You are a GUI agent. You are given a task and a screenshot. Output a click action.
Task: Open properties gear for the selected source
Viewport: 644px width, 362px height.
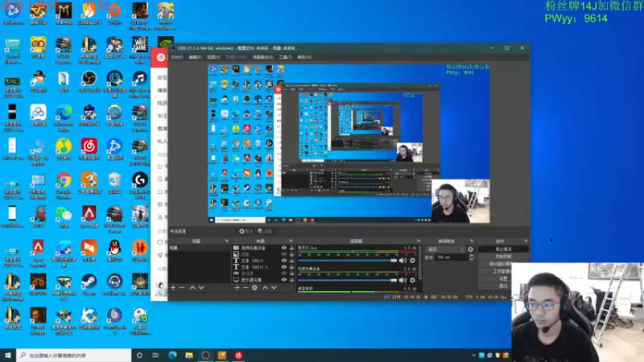click(x=254, y=287)
